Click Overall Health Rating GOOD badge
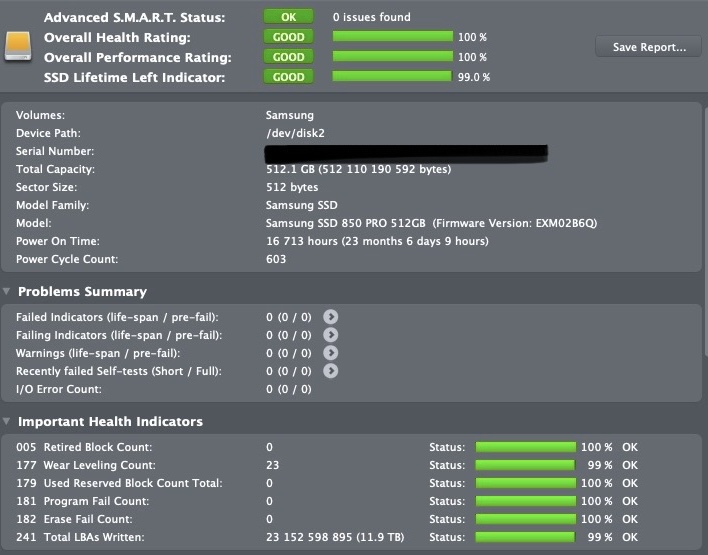Image resolution: width=708 pixels, height=555 pixels. [x=288, y=37]
